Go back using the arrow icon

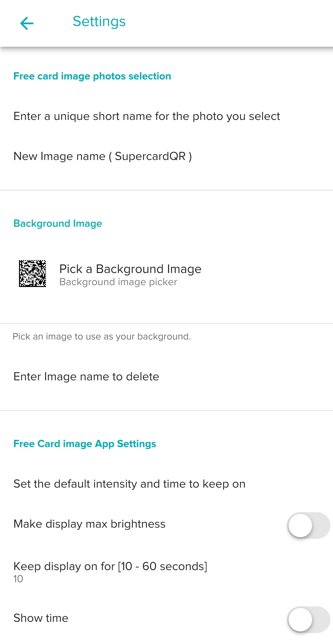click(x=27, y=23)
